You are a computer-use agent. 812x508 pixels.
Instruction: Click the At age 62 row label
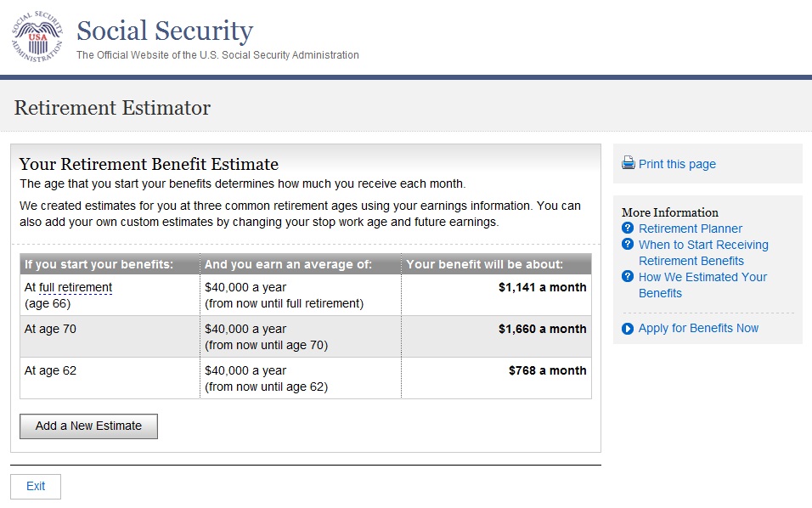coord(50,371)
